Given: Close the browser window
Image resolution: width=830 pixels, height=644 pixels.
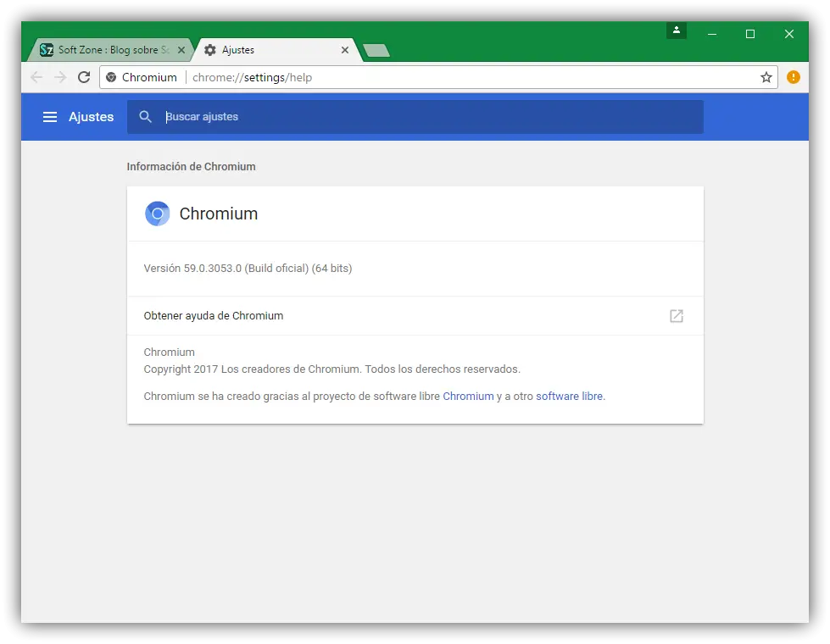Looking at the screenshot, I should [788, 34].
